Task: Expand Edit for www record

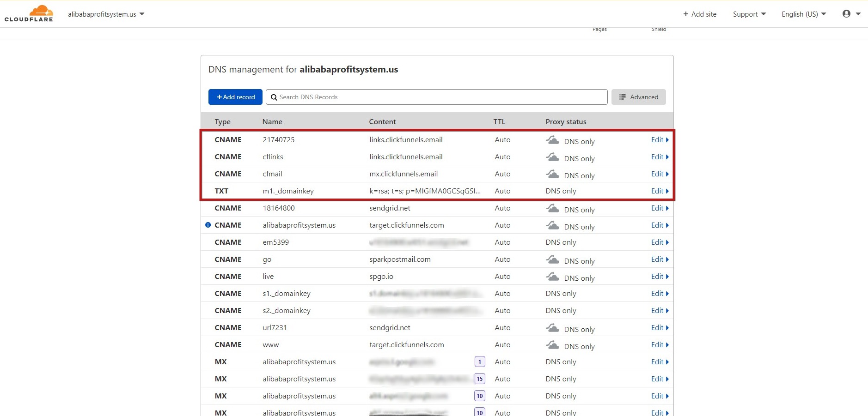Action: [x=660, y=345]
